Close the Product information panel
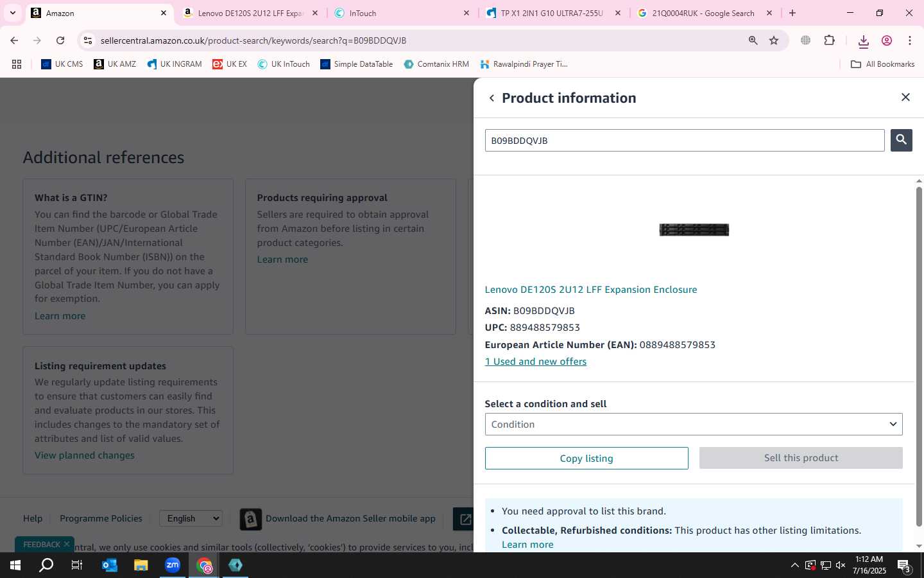Image resolution: width=924 pixels, height=578 pixels. (905, 97)
